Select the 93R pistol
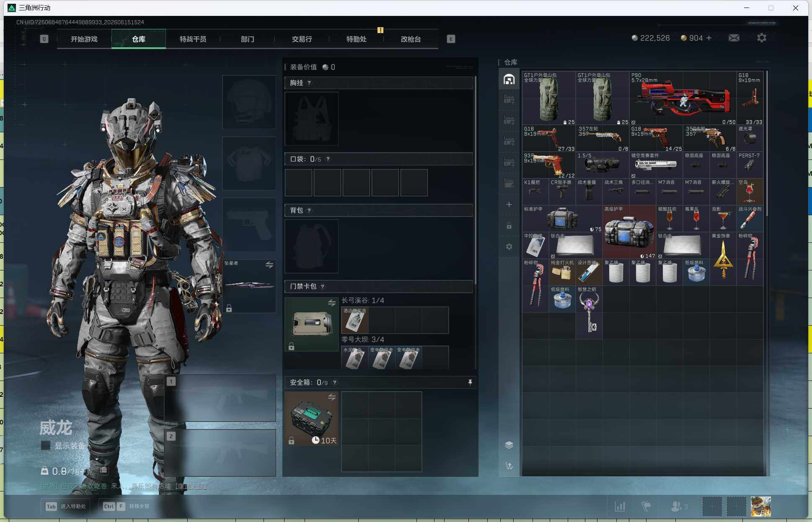This screenshot has height=522, width=812. [548, 165]
